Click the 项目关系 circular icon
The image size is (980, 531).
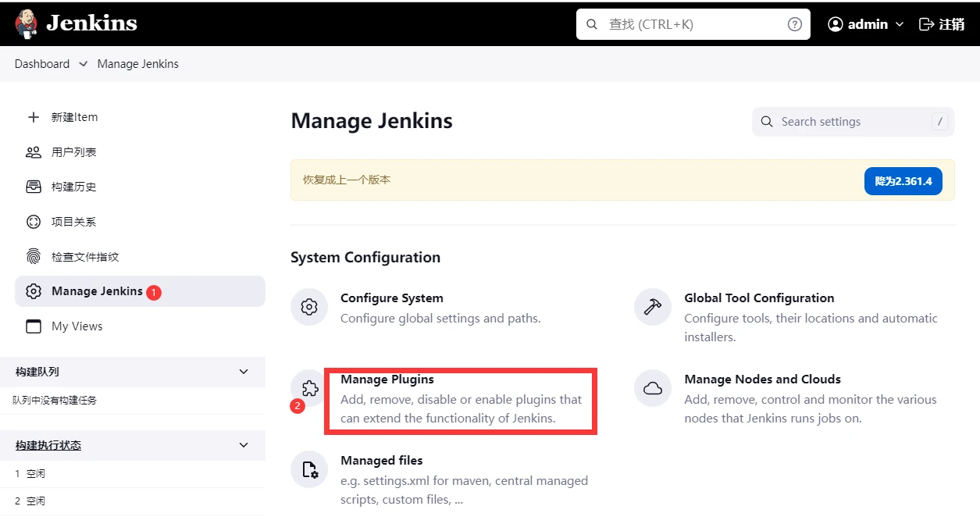click(34, 222)
